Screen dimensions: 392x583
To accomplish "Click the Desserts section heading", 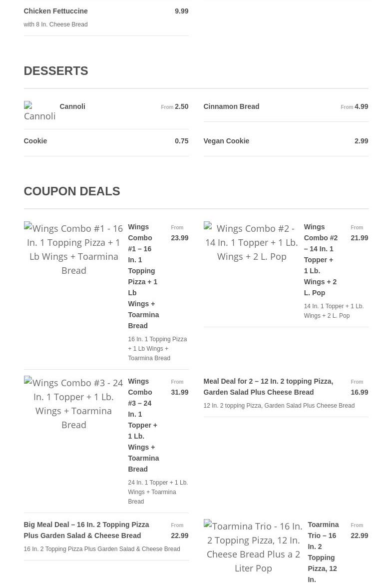I will 56,71.
